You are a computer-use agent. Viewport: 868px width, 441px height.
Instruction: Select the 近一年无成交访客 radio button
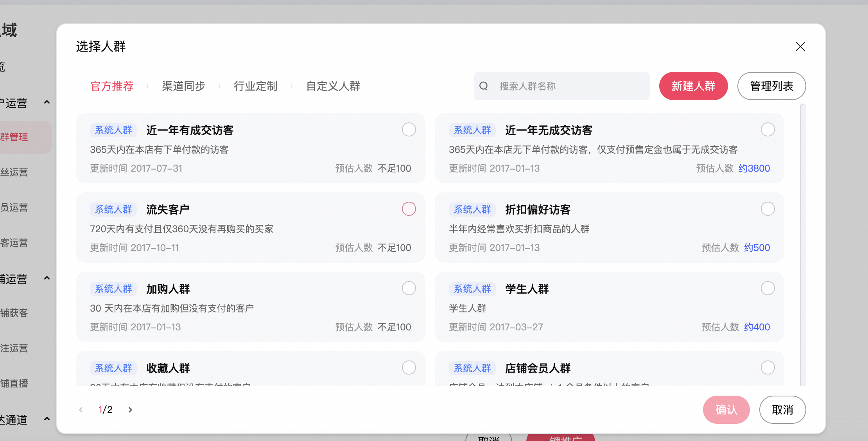pyautogui.click(x=768, y=129)
